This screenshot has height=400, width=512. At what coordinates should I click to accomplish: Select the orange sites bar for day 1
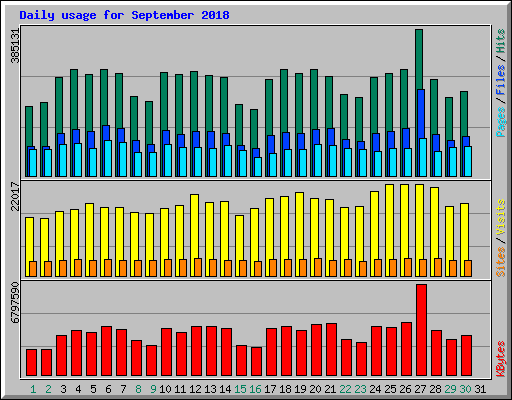(33, 269)
